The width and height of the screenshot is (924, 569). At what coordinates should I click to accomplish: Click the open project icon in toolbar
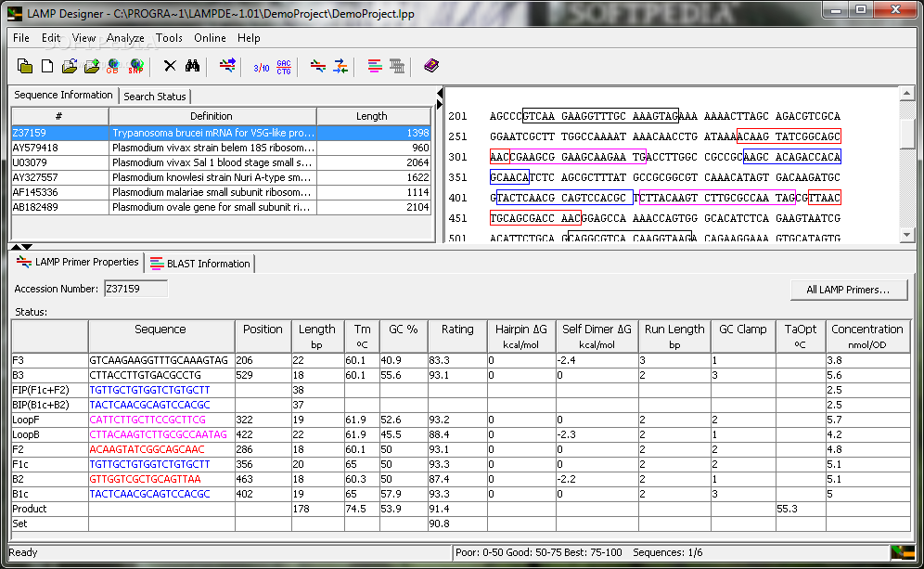[x=25, y=66]
